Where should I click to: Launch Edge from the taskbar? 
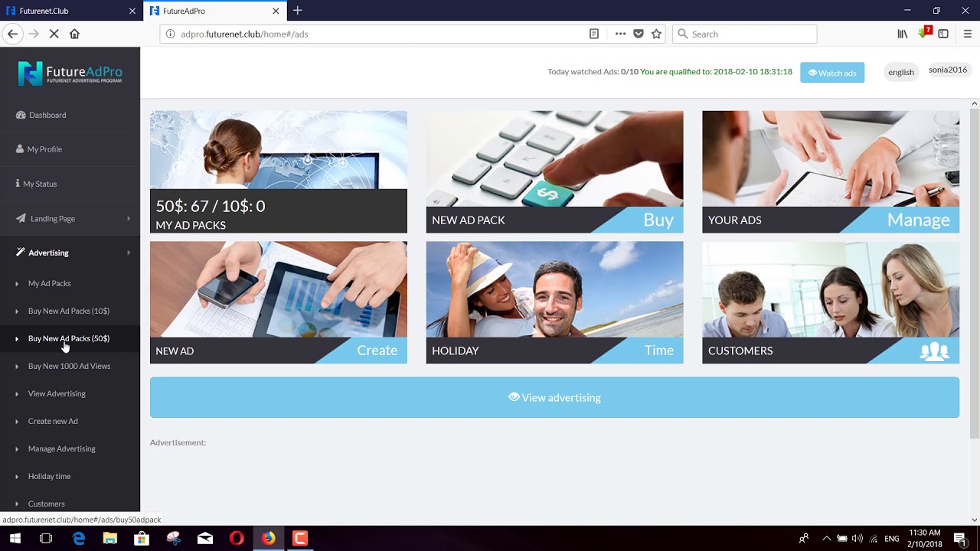coord(79,539)
